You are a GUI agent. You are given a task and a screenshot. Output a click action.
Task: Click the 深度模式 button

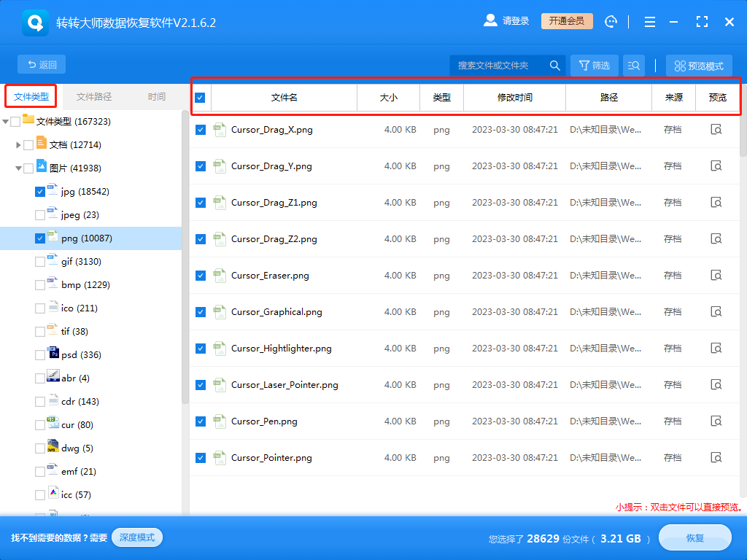tap(137, 537)
